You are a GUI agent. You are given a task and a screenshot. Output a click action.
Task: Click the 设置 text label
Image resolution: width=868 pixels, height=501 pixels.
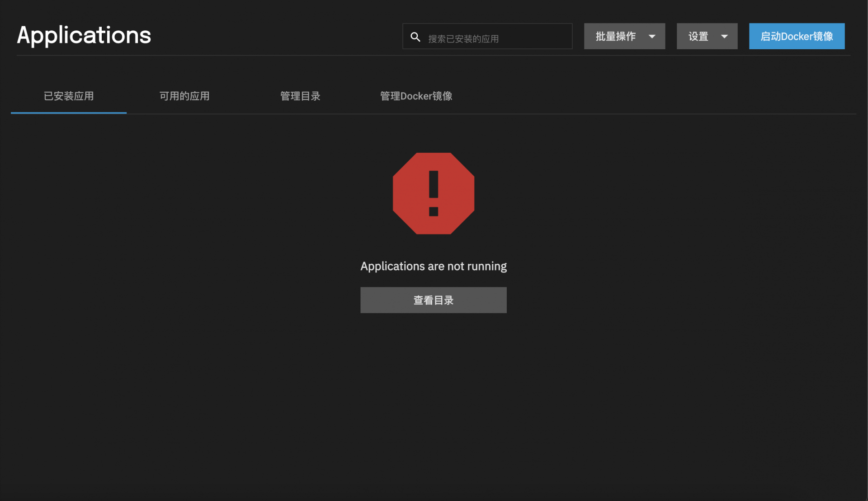(x=698, y=36)
